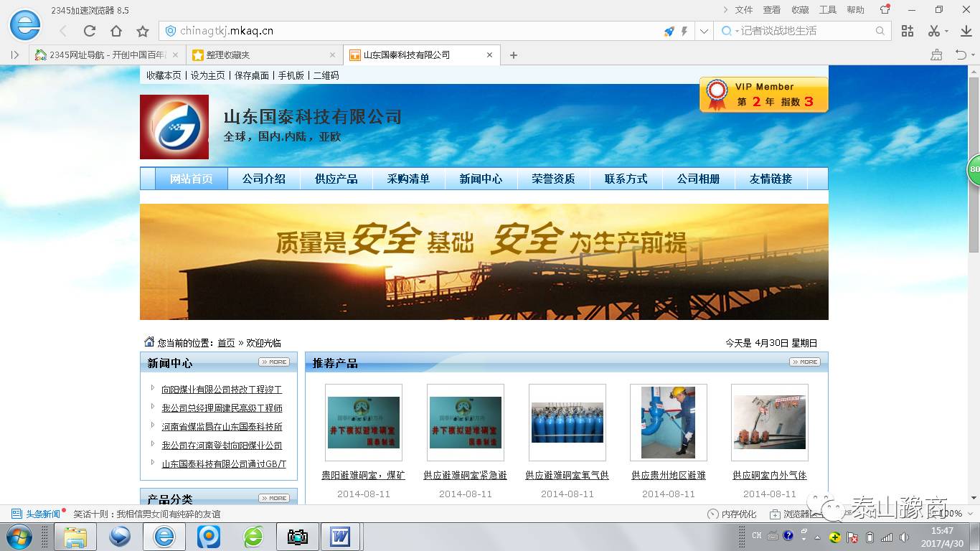Open the Word icon in taskbar
This screenshot has width=980, height=551.
point(339,537)
